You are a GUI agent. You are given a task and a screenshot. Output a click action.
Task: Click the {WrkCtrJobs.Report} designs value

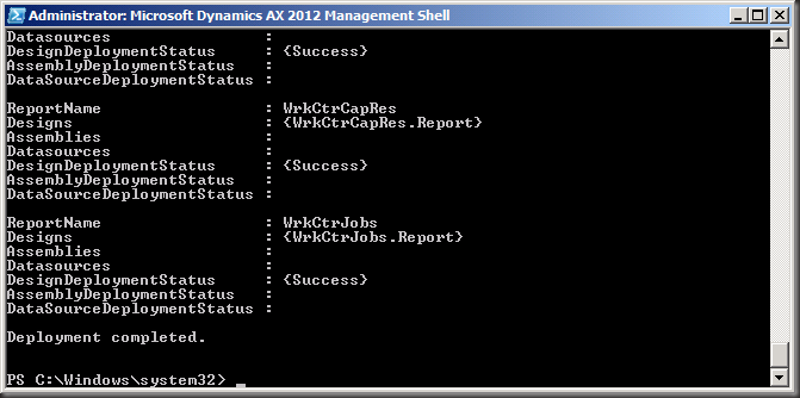point(372,237)
